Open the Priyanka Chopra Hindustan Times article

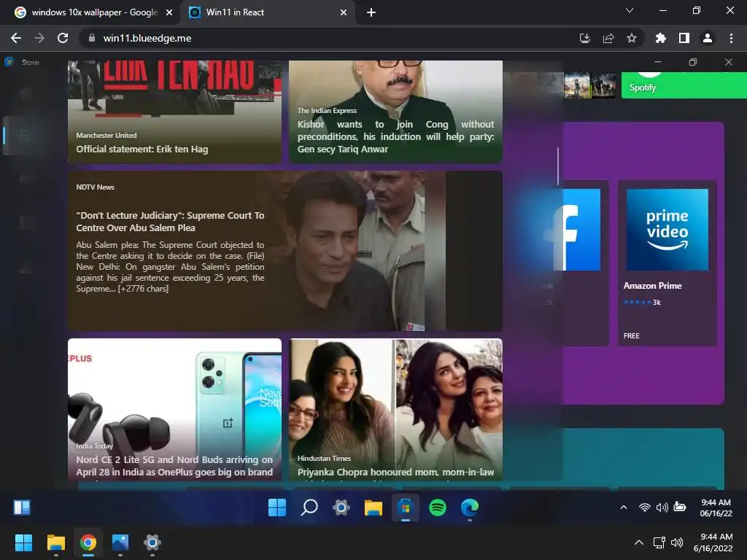pyautogui.click(x=395, y=410)
